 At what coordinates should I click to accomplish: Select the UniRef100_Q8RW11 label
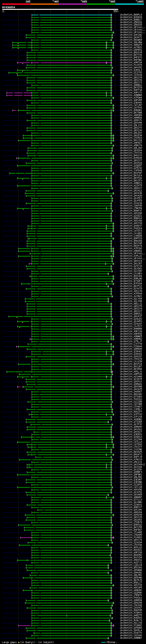coord(131,85)
